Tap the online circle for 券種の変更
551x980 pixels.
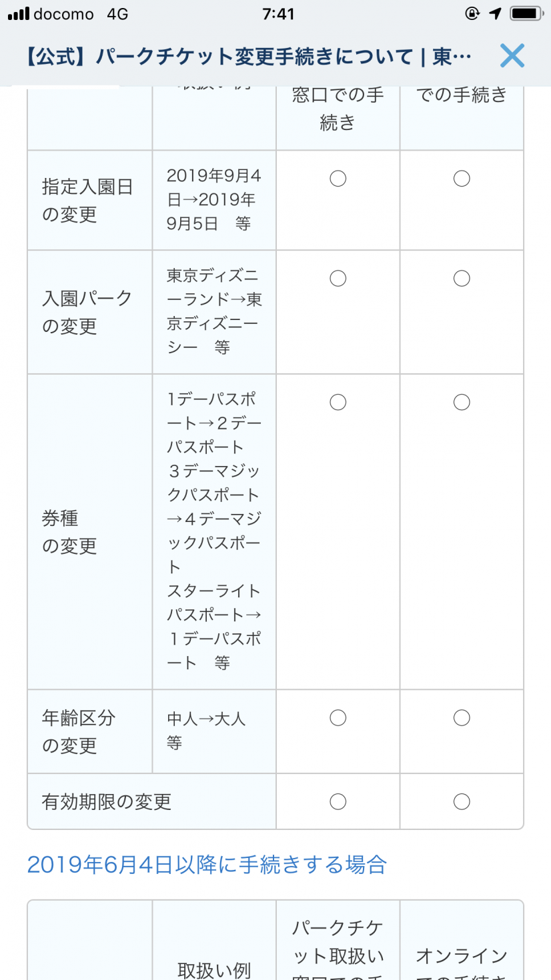(462, 402)
